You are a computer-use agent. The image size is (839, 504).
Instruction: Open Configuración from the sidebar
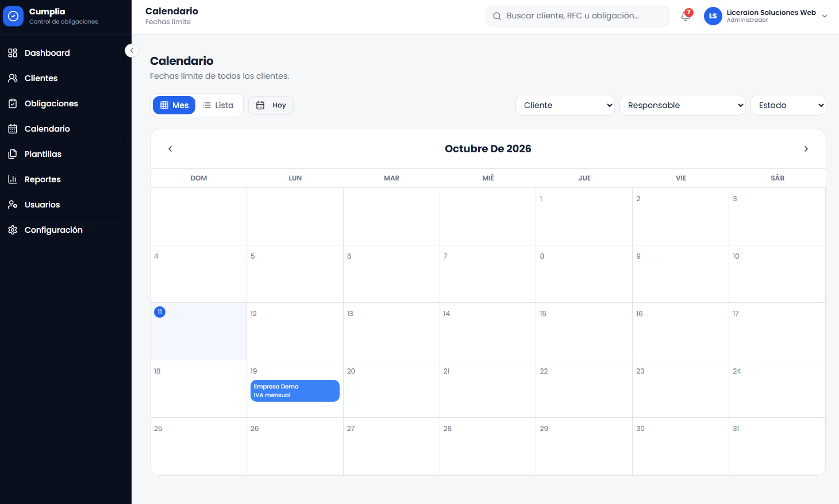tap(66, 230)
